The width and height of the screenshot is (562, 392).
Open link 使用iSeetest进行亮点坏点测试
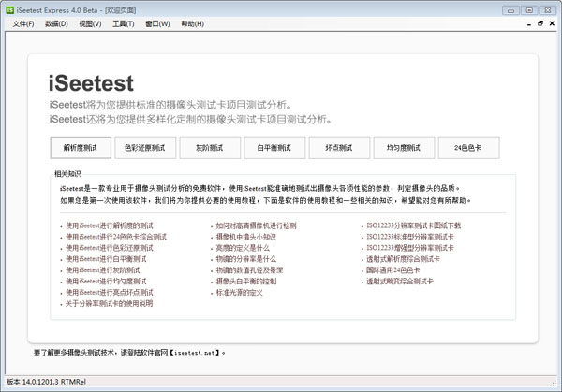pos(110,292)
